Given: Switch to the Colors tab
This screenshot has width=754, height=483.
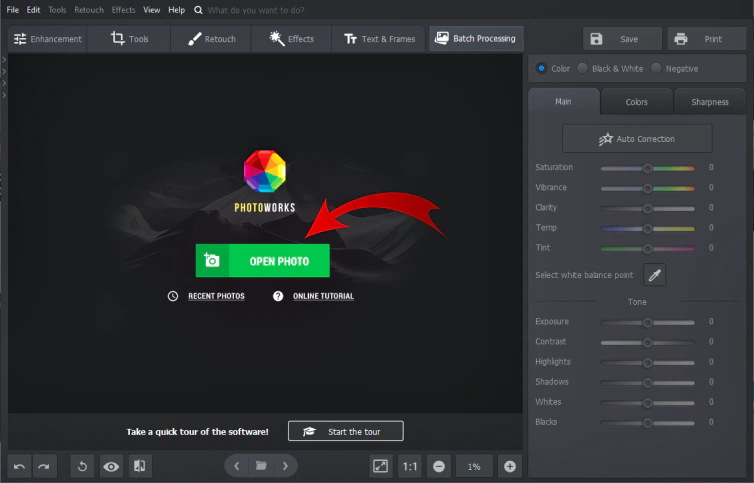Looking at the screenshot, I should point(637,102).
